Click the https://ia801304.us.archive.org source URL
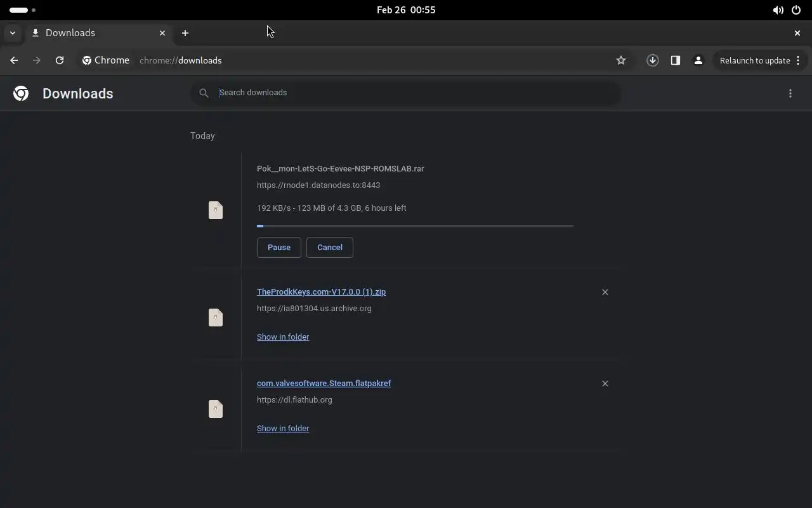The width and height of the screenshot is (812, 508). (x=314, y=309)
